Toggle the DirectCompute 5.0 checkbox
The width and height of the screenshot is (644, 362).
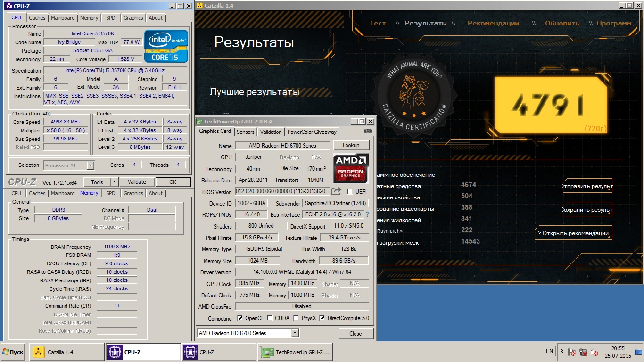click(x=322, y=318)
